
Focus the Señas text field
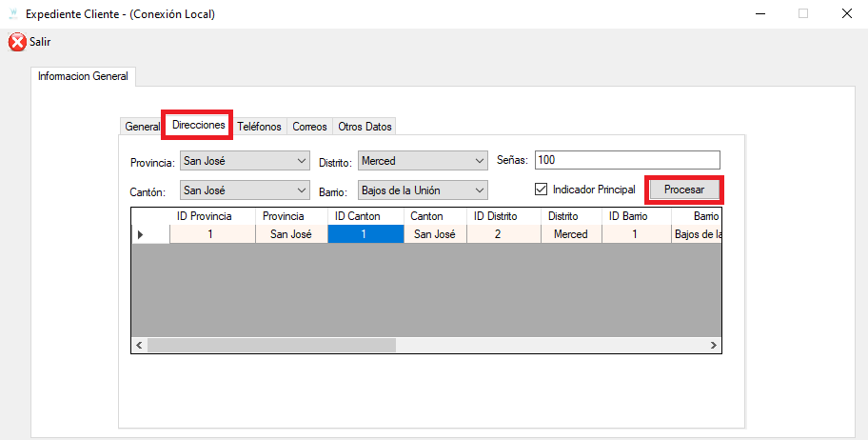pos(627,160)
